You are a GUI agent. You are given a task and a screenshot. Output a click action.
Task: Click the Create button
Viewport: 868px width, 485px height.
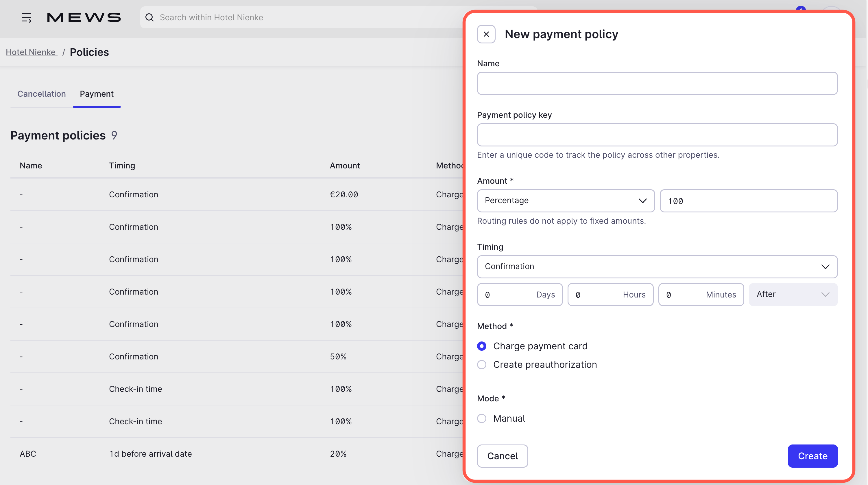point(812,456)
